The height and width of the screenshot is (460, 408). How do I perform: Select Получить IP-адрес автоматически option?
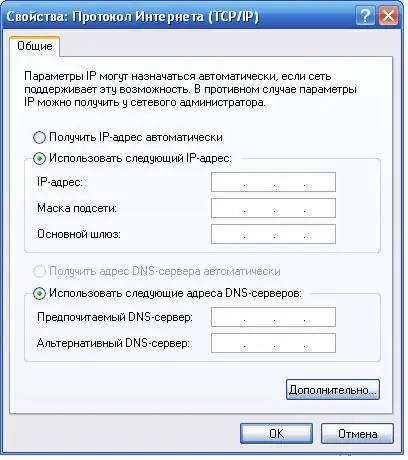(39, 137)
